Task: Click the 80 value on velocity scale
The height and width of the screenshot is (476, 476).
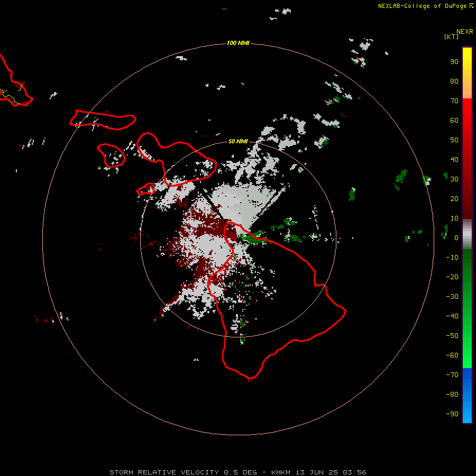Action: coord(454,81)
